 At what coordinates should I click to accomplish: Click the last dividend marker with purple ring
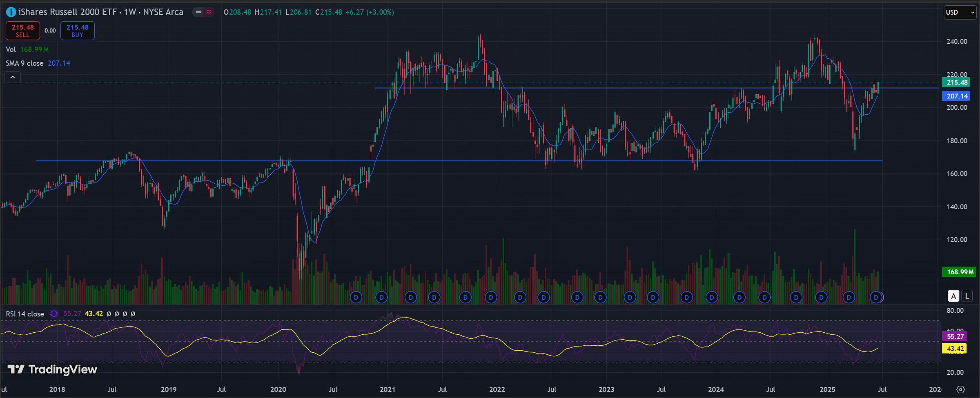(x=876, y=297)
